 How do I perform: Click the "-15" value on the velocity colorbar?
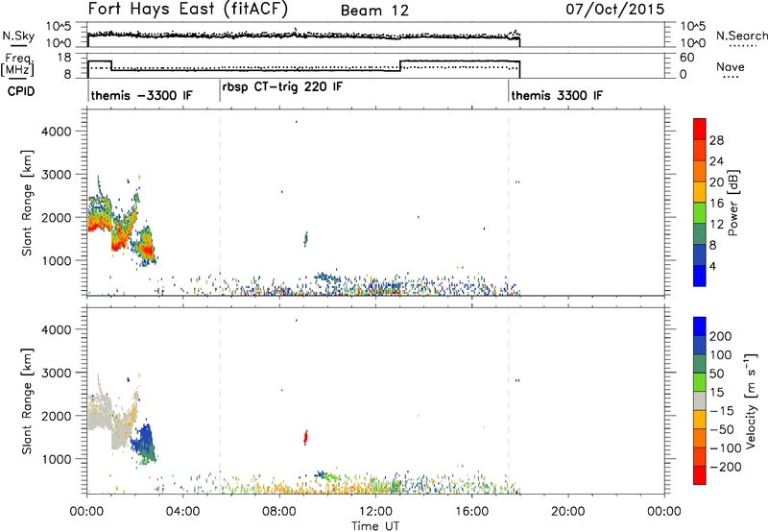pos(722,411)
